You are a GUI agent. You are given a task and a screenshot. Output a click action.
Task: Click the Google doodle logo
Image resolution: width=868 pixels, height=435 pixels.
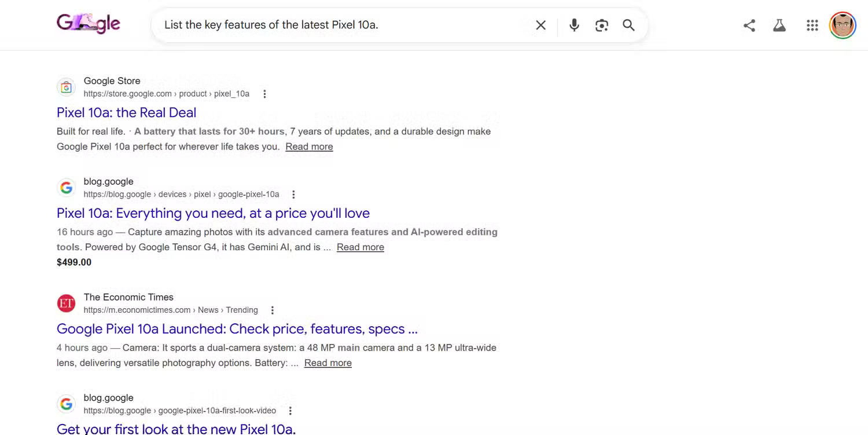tap(88, 23)
